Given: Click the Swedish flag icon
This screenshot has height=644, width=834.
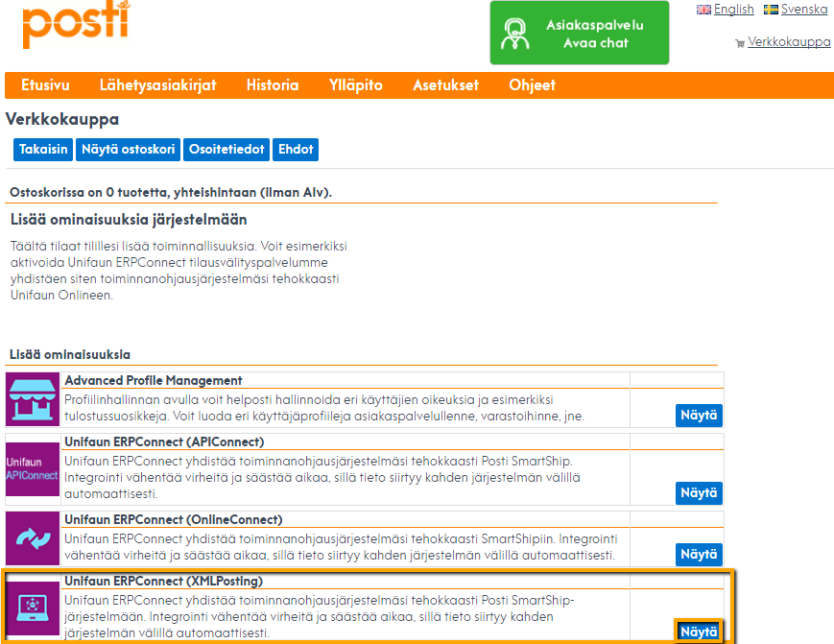Looking at the screenshot, I should click(x=771, y=10).
